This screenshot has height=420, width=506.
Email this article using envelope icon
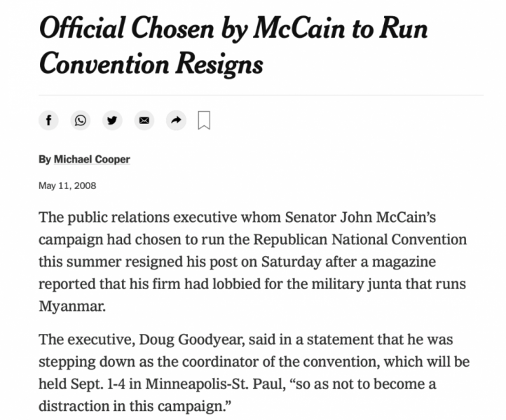144,120
